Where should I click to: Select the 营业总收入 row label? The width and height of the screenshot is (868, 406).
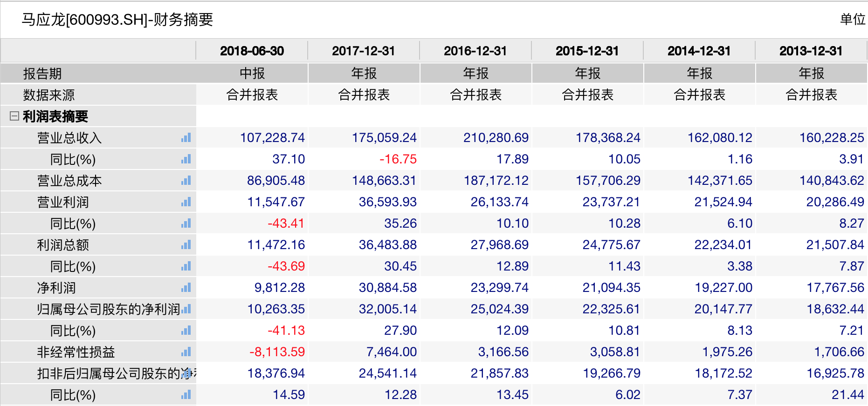(x=69, y=138)
